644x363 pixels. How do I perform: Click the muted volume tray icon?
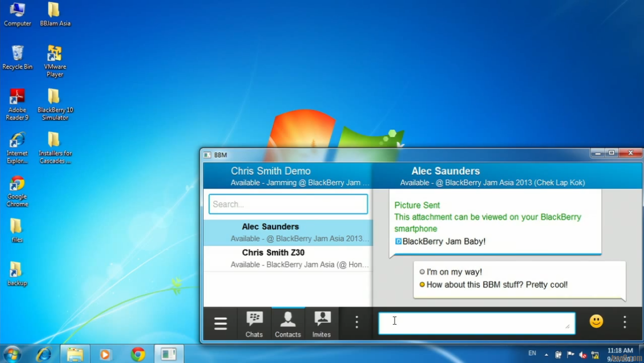[583, 354]
